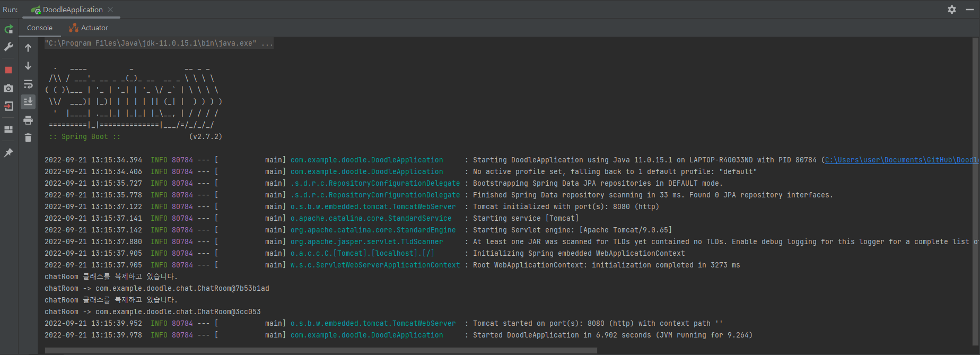Viewport: 980px width, 355px height.
Task: Click 'org.apache.catalina.core.StandardEngine' logger name
Action: pyautogui.click(x=373, y=230)
